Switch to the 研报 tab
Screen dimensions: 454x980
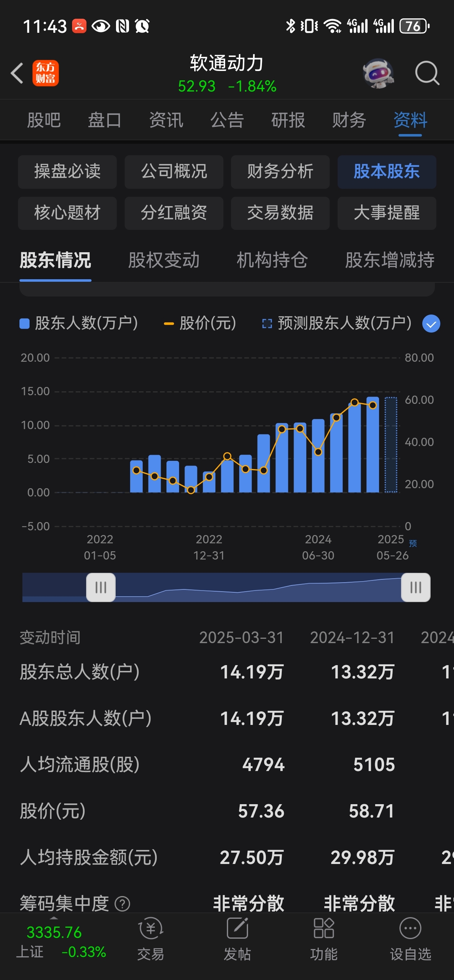pos(288,120)
